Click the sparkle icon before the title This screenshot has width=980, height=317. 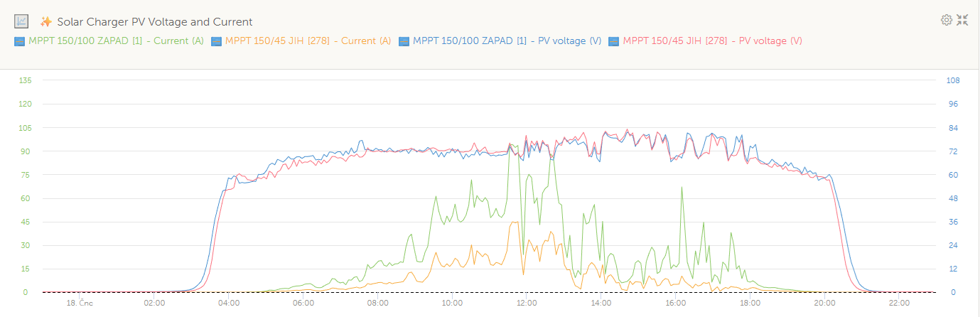point(46,21)
